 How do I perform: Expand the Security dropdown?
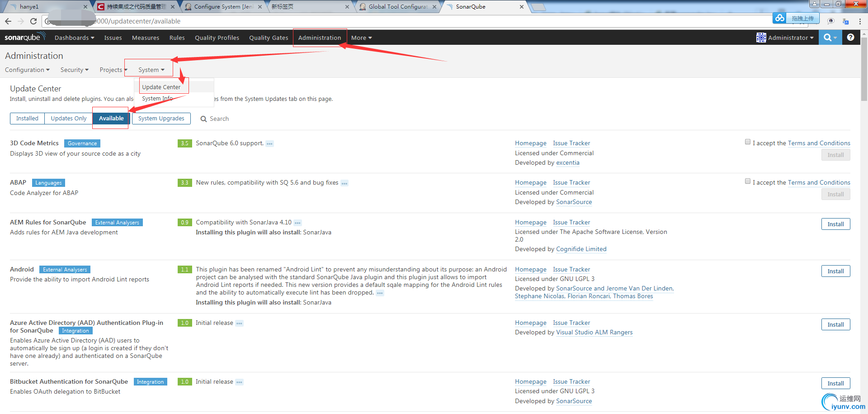coord(75,70)
